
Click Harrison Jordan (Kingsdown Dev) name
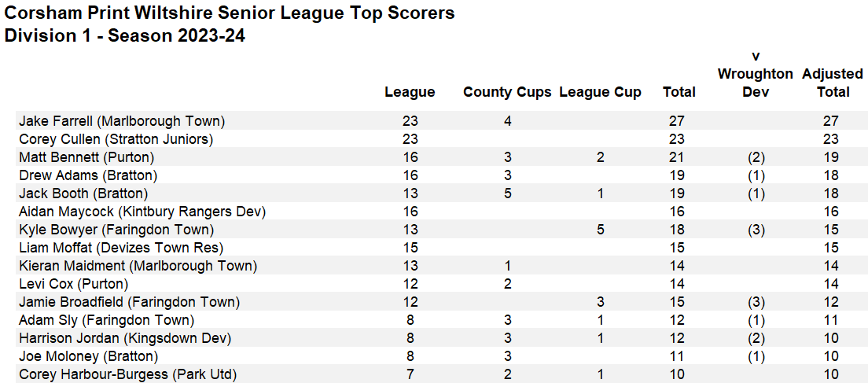(x=125, y=338)
